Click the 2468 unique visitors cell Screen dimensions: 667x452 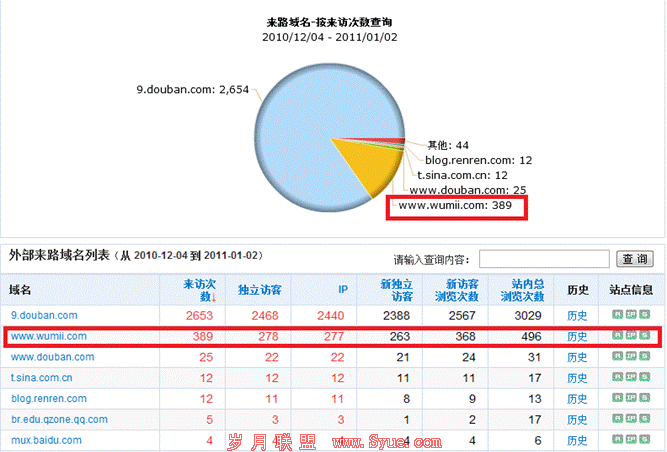tap(265, 316)
